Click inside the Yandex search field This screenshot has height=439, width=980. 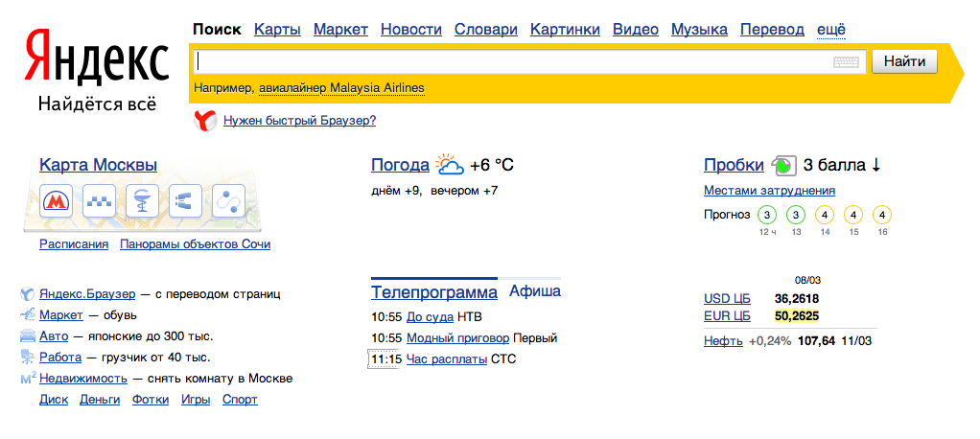click(513, 62)
